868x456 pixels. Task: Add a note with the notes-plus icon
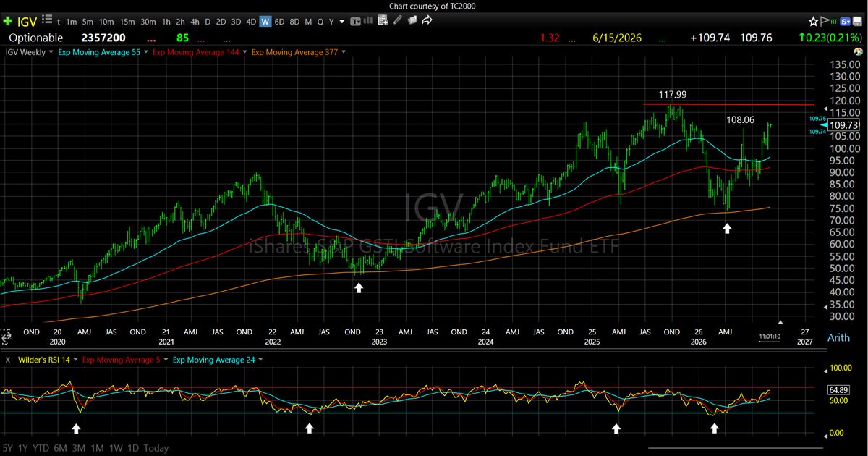pyautogui.click(x=383, y=21)
